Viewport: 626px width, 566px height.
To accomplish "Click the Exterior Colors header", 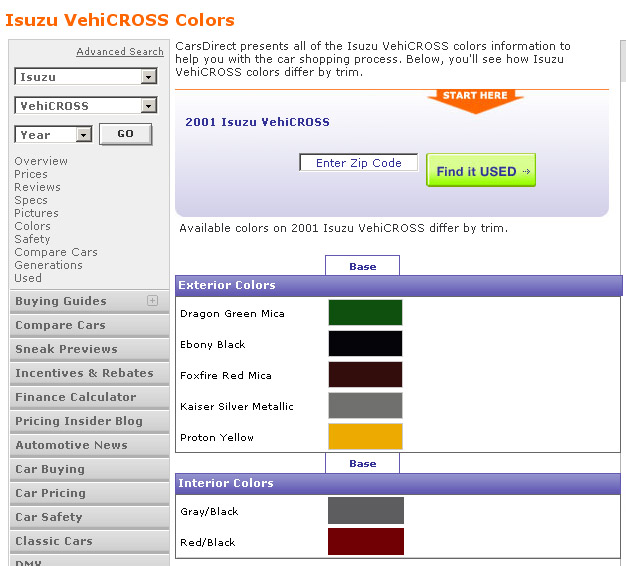I will coord(398,285).
